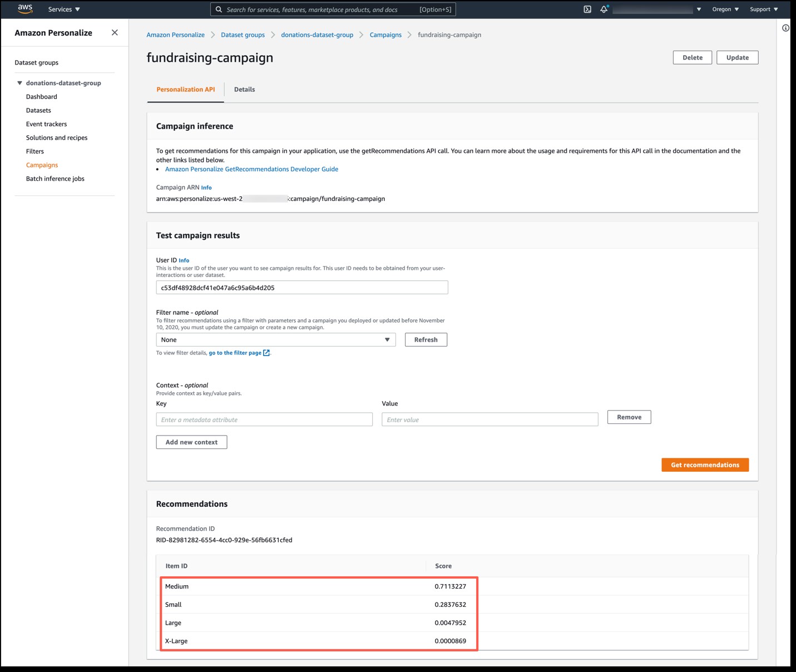Select the Personalization API tab

[x=186, y=90]
